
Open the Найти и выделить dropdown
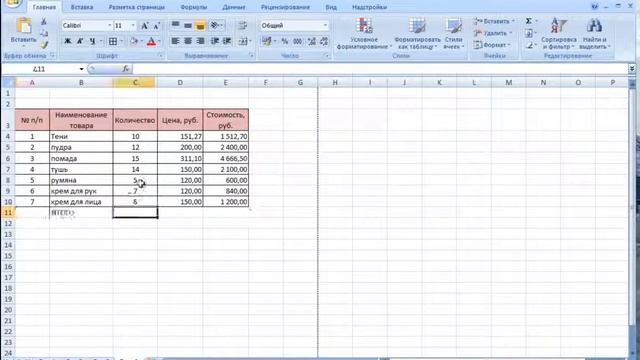[x=594, y=33]
